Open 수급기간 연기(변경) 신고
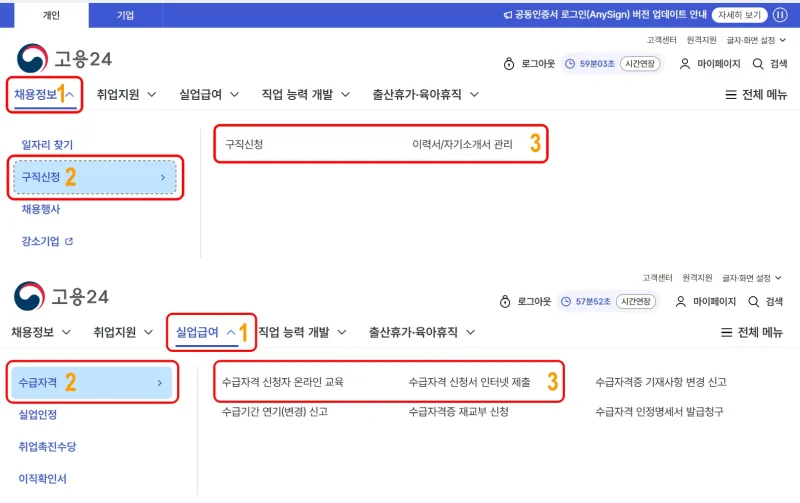The image size is (800, 503). click(x=274, y=412)
